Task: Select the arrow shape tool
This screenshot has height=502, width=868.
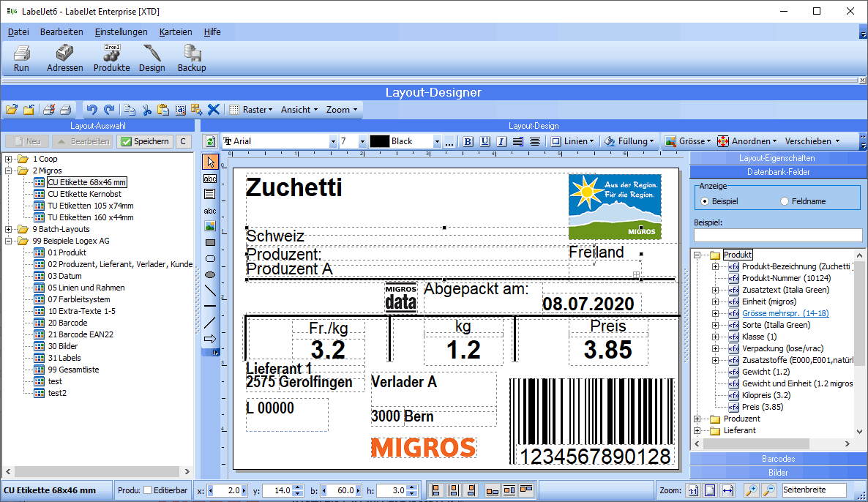Action: [210, 339]
